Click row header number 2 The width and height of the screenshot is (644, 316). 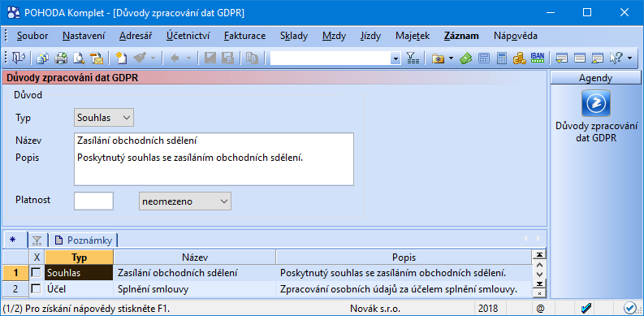[15, 289]
